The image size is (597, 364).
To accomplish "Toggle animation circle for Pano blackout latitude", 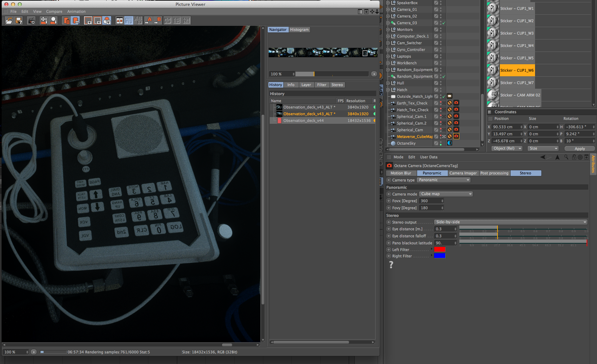I will coord(389,243).
